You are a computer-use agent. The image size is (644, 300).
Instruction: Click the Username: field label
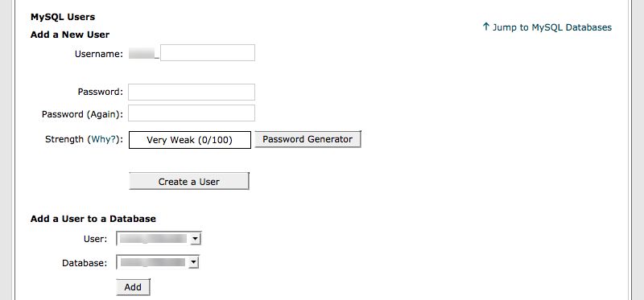[x=99, y=54]
